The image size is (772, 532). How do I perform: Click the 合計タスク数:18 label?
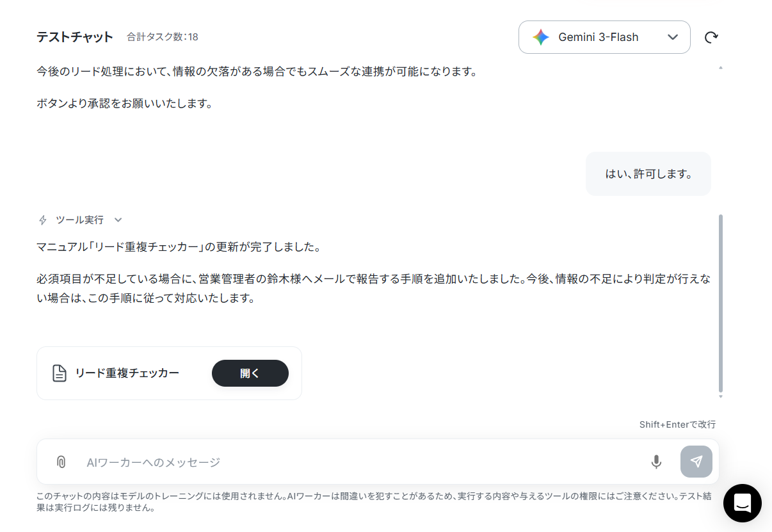163,37
